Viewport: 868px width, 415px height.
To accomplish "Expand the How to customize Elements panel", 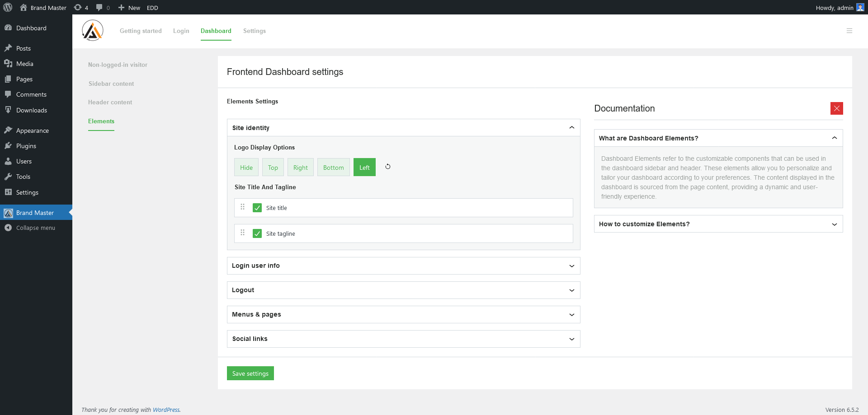I will [x=834, y=224].
